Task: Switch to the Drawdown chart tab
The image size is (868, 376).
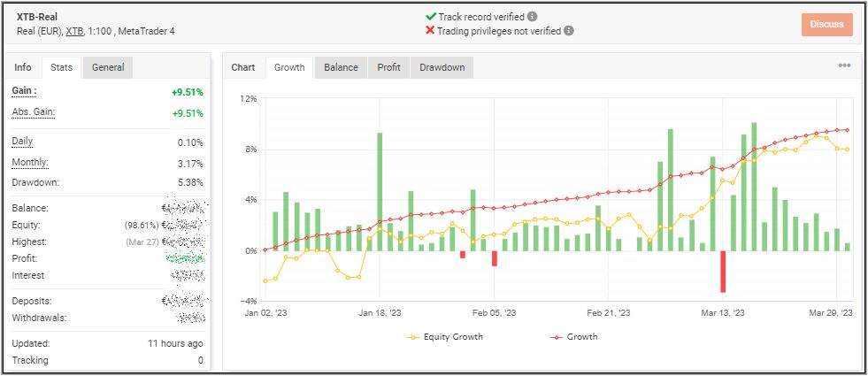Action: tap(442, 67)
